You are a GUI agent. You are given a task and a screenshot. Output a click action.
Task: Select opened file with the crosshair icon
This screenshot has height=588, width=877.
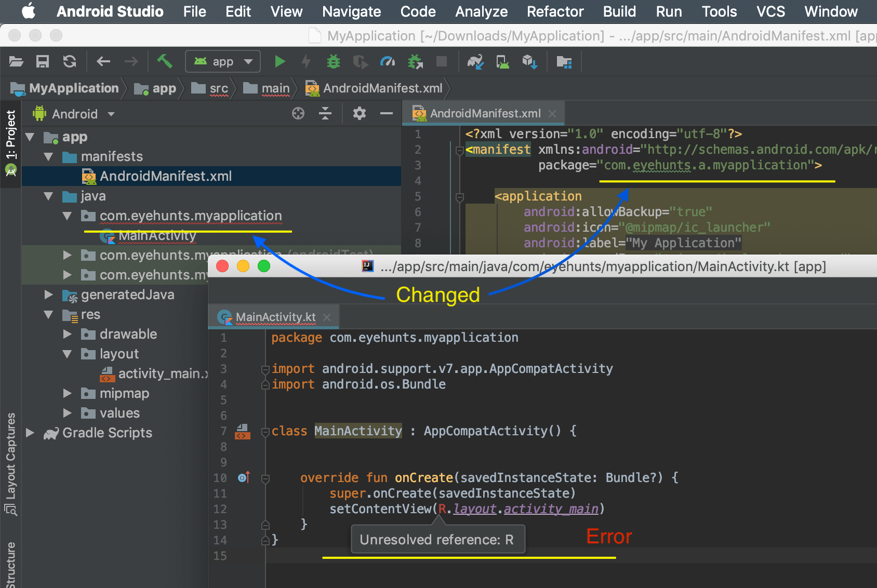coord(298,113)
